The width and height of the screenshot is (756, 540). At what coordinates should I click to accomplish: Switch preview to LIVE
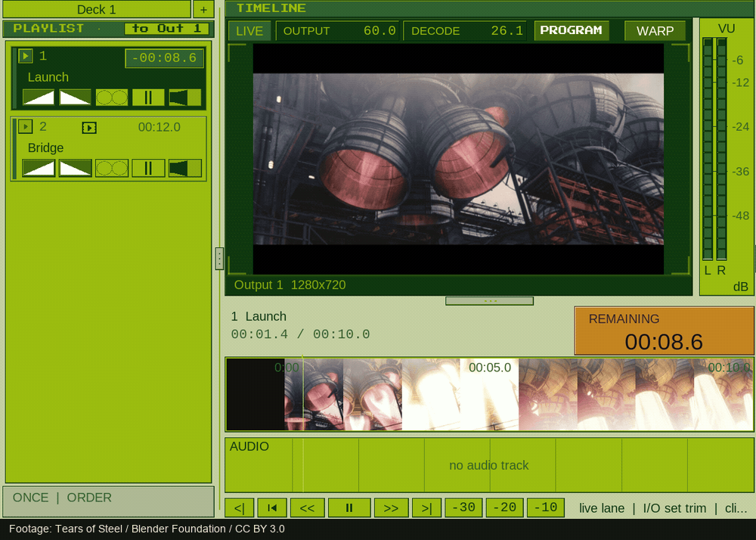pos(249,31)
